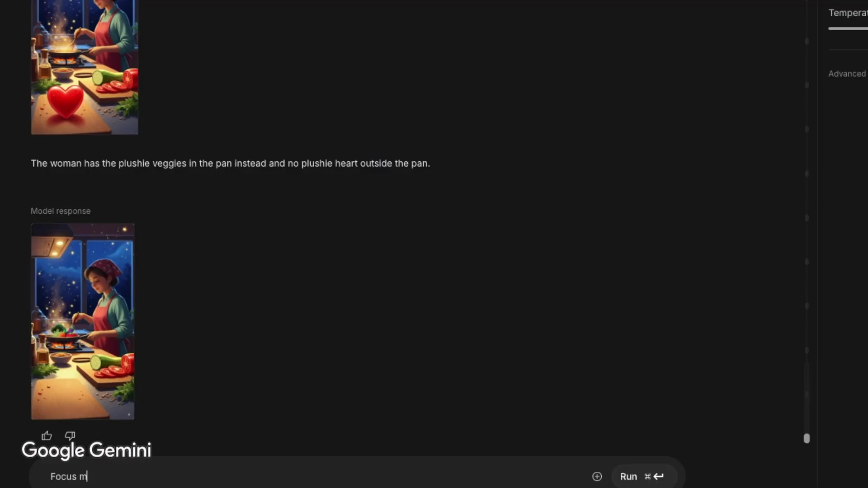The height and width of the screenshot is (488, 868).
Task: Click the 'Model response' label
Action: 61,211
